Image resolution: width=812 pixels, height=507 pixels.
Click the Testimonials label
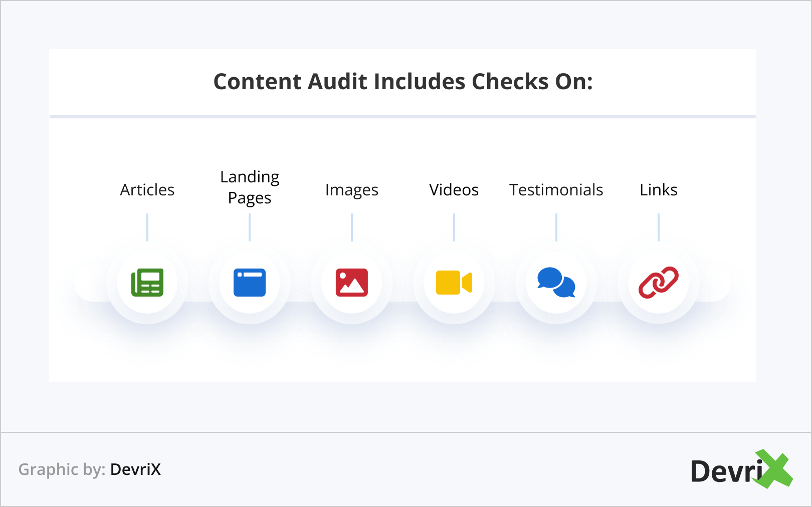[x=556, y=190]
